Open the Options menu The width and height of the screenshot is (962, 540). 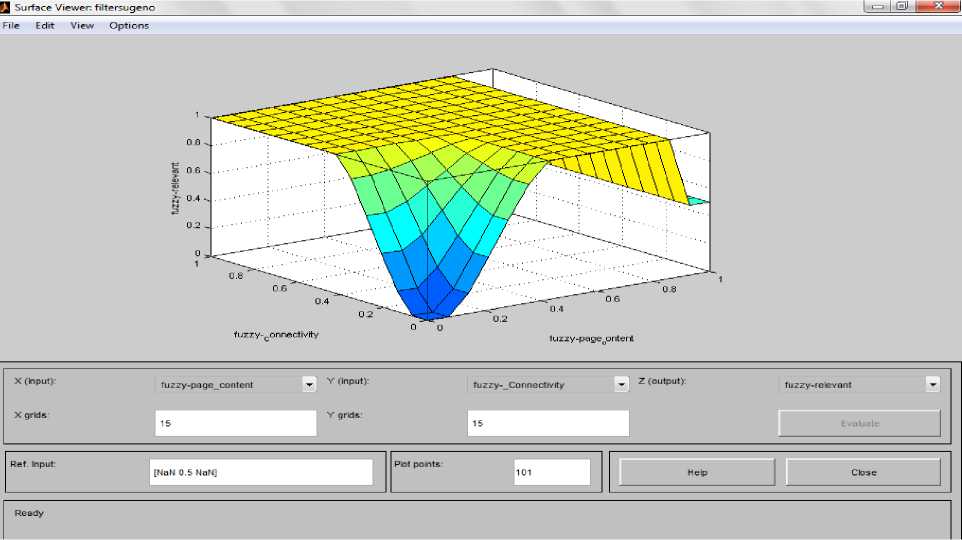point(129,26)
